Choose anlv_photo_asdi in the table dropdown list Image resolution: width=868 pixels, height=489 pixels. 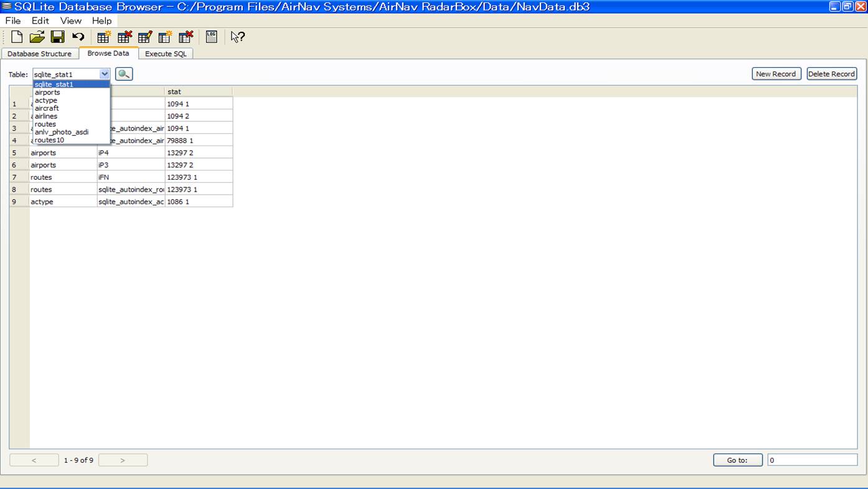[x=72, y=132]
